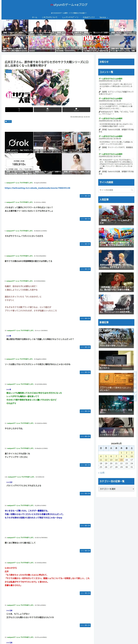138x644 pixels.
Task: Open the カテゴリーを選択 dropdown
Action: pyautogui.click(x=116, y=489)
